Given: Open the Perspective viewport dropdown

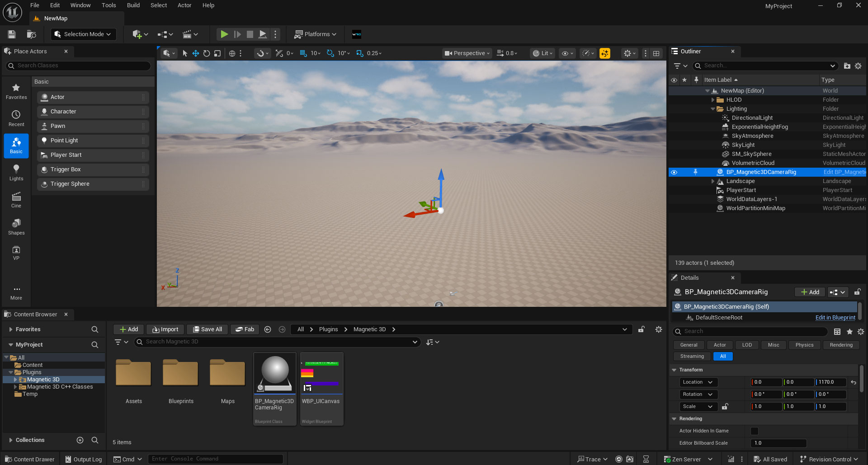Looking at the screenshot, I should [x=467, y=53].
